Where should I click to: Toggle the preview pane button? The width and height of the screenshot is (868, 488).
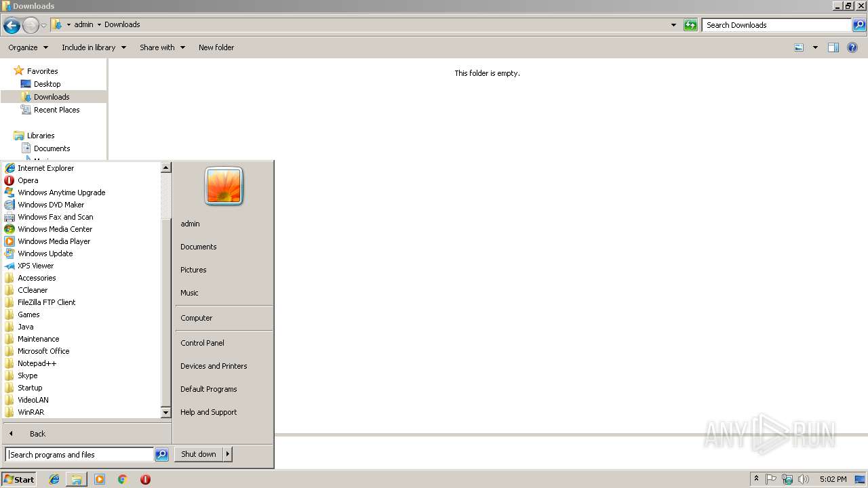[x=833, y=47]
